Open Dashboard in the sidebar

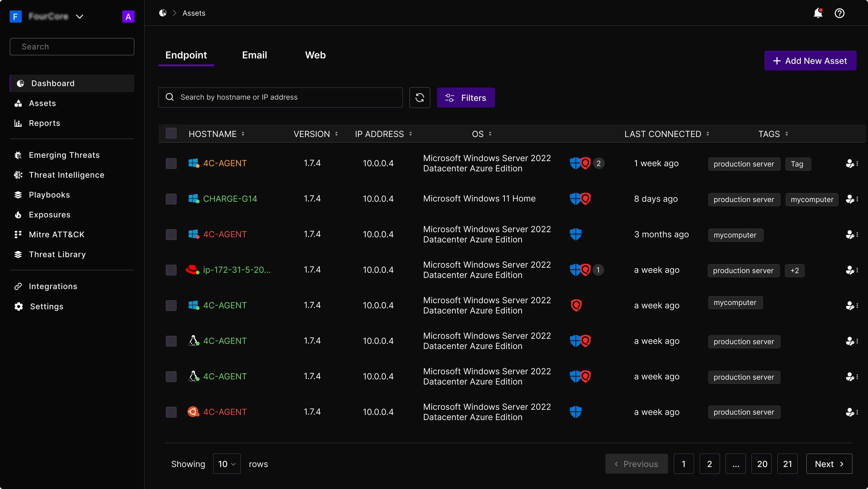click(x=72, y=83)
